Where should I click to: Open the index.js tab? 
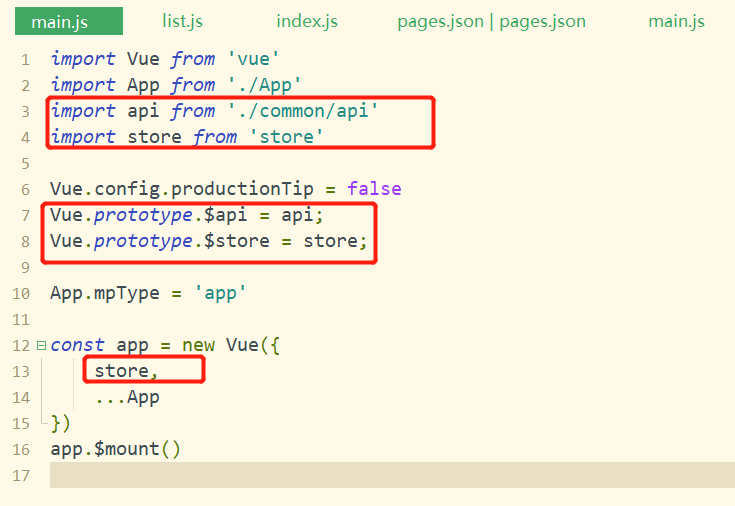click(307, 21)
